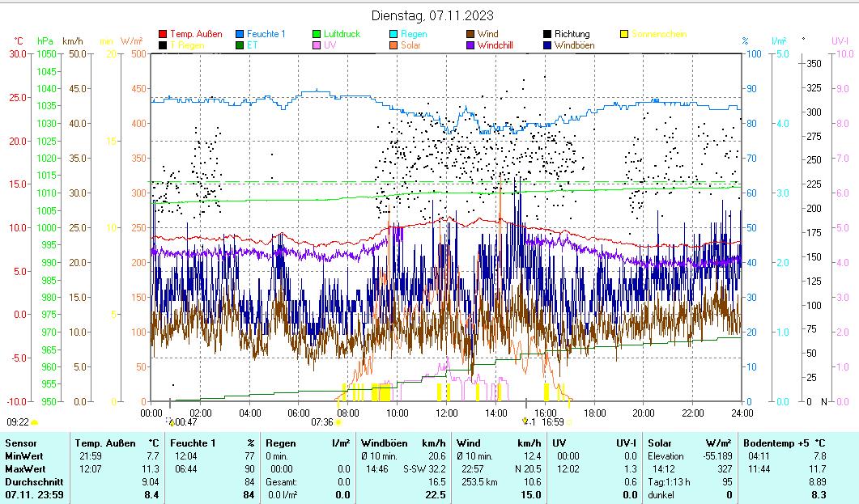Click the moonset icon beside 16:59
The width and height of the screenshot is (859, 504).
click(x=525, y=421)
